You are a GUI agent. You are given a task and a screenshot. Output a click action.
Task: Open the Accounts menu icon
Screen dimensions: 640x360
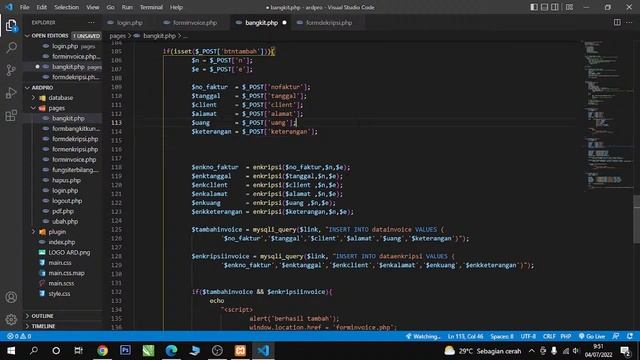click(11, 297)
